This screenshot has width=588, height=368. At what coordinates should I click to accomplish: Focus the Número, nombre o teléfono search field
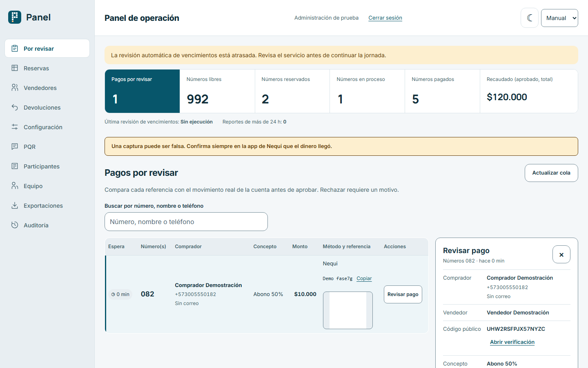point(186,222)
